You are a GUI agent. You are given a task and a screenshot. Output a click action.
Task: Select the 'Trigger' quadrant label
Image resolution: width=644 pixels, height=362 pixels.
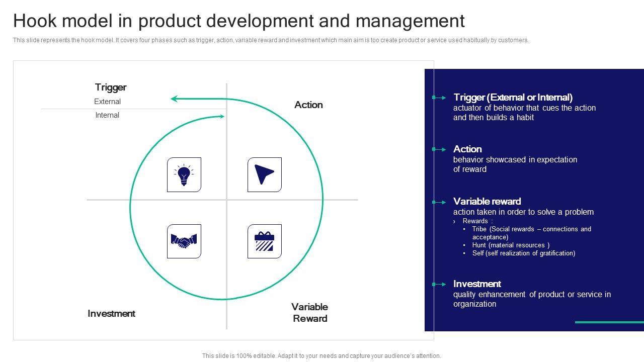[111, 87]
